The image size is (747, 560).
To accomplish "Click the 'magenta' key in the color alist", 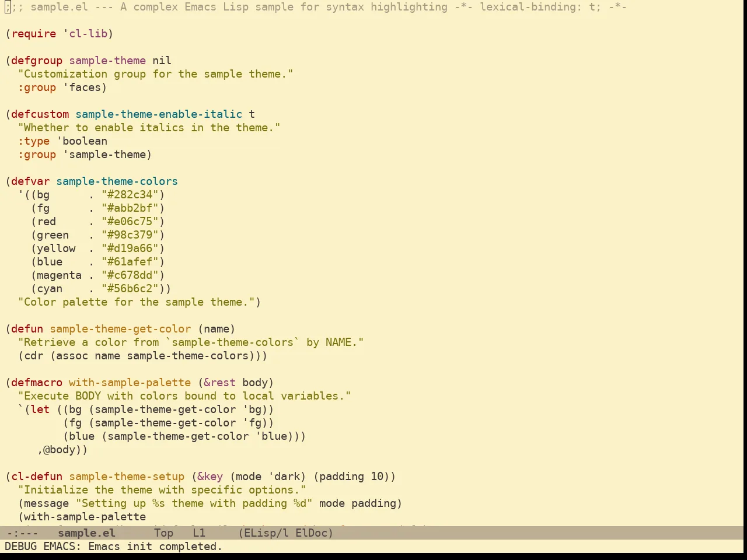I will [x=60, y=275].
